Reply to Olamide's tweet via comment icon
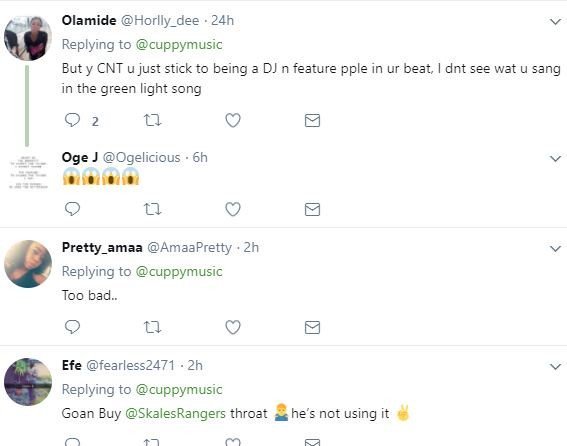 72,120
